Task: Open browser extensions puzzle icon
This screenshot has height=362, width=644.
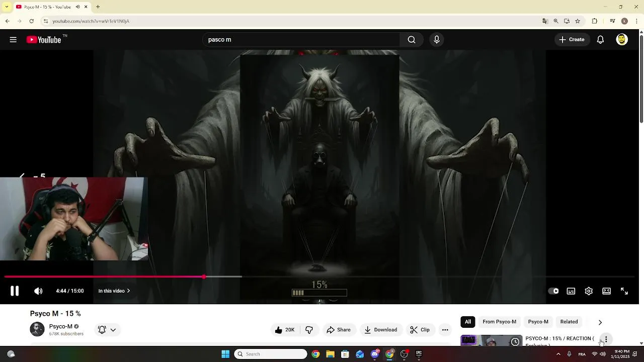Action: [x=595, y=21]
